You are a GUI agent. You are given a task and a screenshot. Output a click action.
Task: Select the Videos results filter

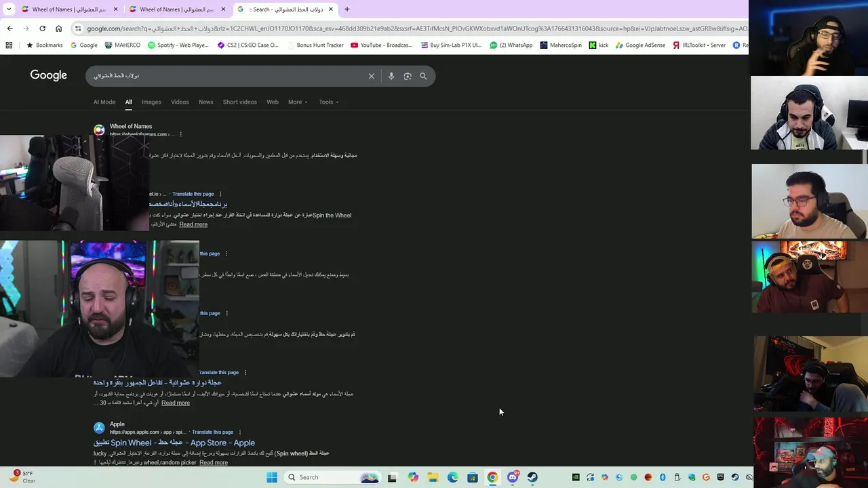[x=180, y=102]
